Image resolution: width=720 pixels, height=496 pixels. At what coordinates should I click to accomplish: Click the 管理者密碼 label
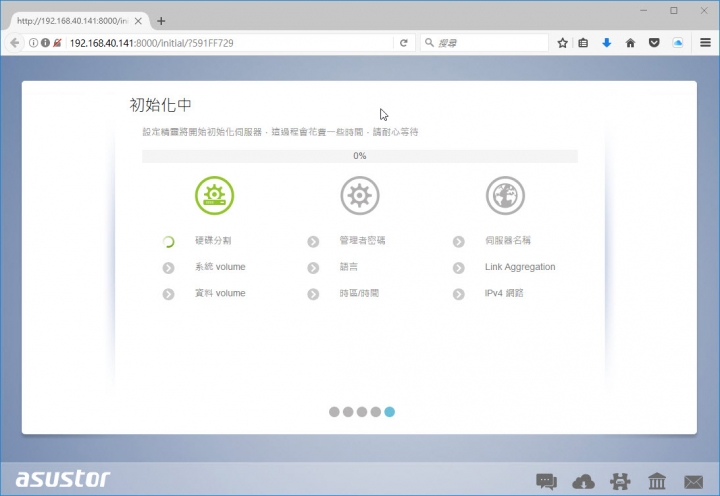362,240
